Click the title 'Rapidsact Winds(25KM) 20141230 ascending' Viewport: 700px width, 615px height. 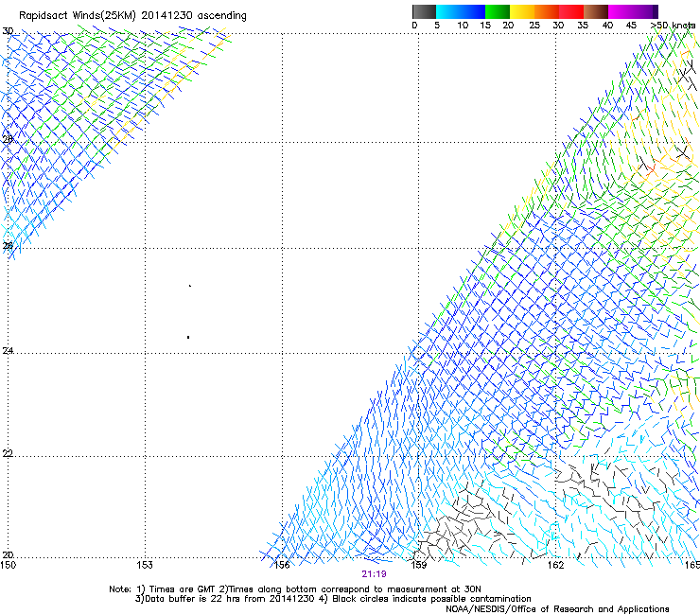point(132,16)
